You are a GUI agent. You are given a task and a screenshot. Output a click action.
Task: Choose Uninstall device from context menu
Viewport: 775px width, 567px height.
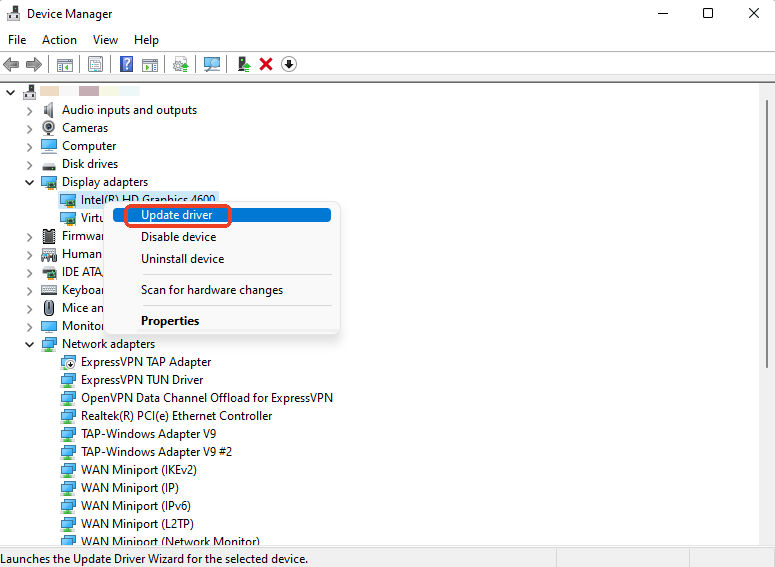pos(222,259)
